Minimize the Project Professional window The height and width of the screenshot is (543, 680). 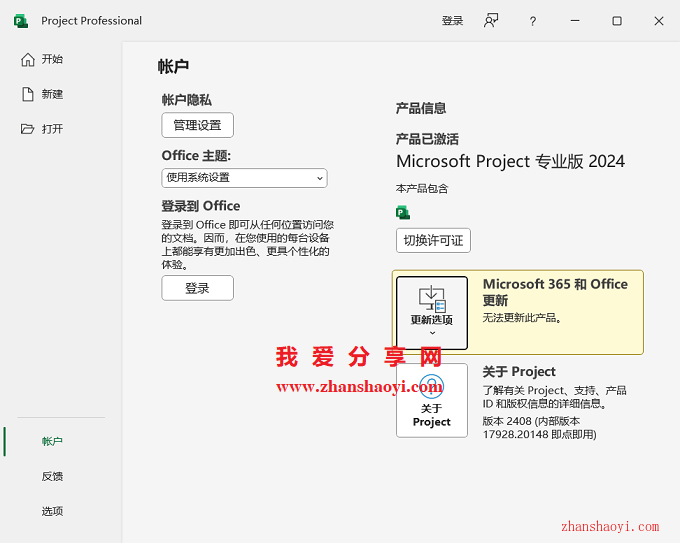click(x=575, y=21)
